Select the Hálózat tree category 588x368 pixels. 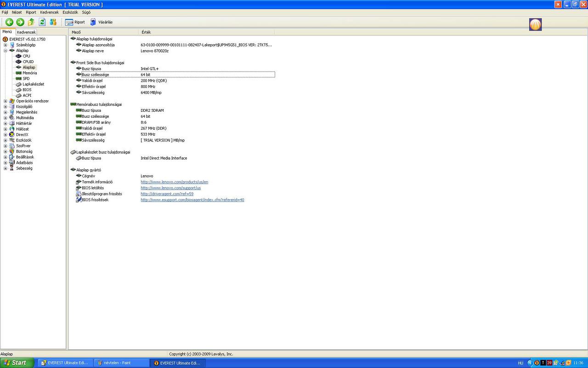(x=23, y=129)
